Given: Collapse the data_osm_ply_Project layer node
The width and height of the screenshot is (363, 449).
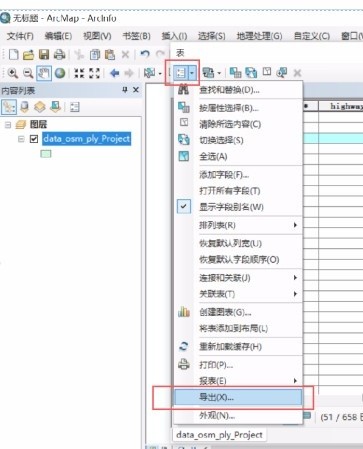Looking at the screenshot, I should point(21,139).
